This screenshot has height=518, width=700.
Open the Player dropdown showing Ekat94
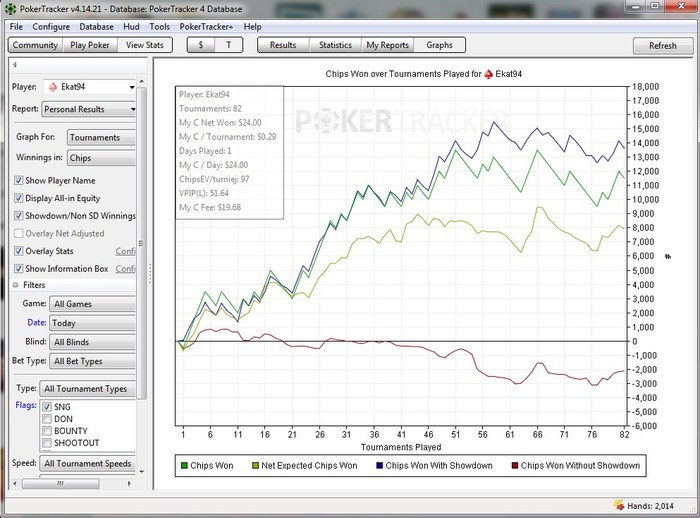[89, 87]
